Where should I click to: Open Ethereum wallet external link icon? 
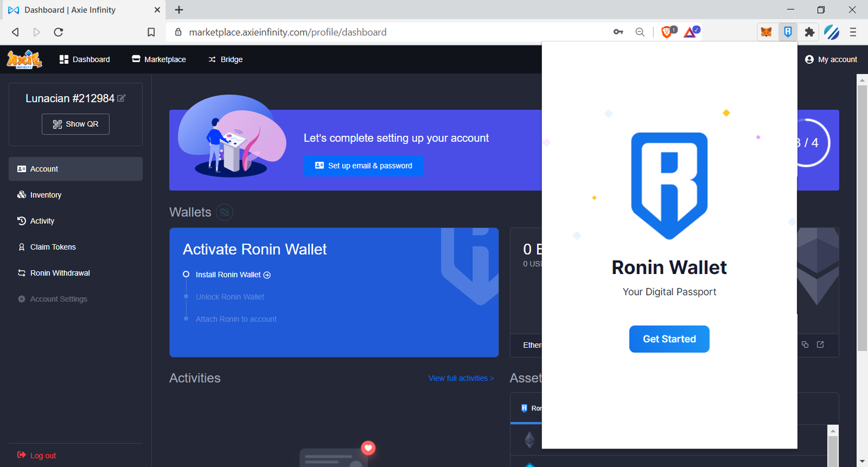[820, 345]
